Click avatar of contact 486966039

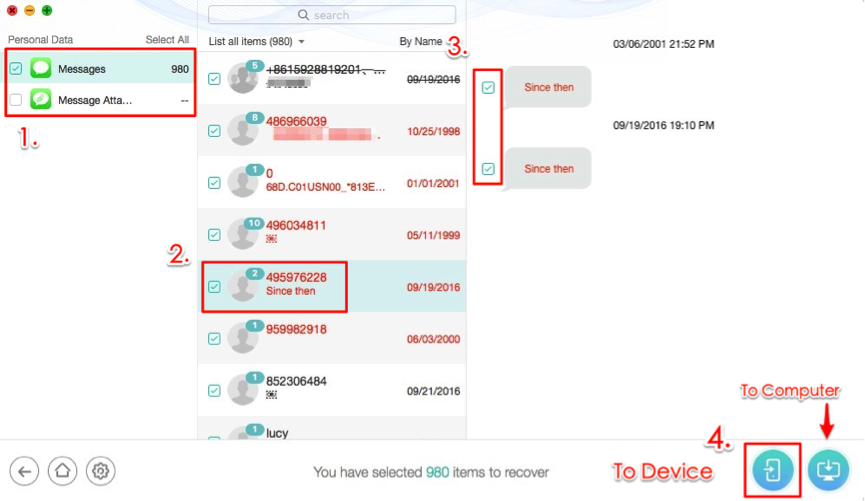[x=243, y=130]
